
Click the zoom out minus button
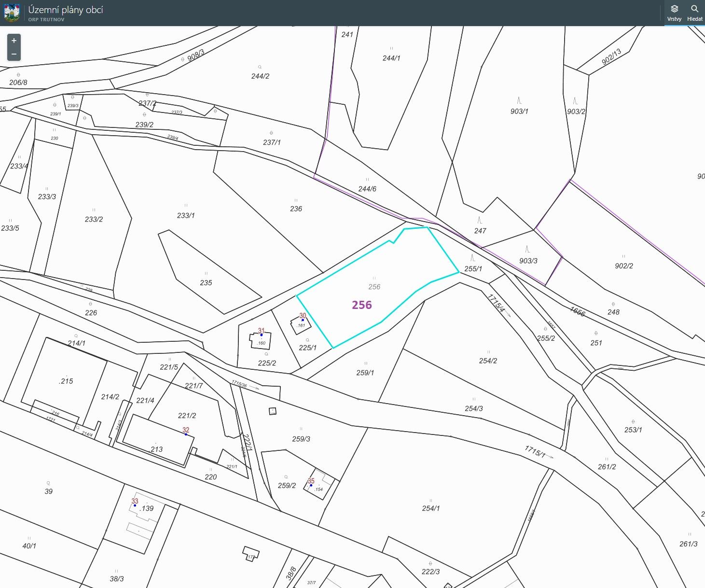click(x=14, y=54)
